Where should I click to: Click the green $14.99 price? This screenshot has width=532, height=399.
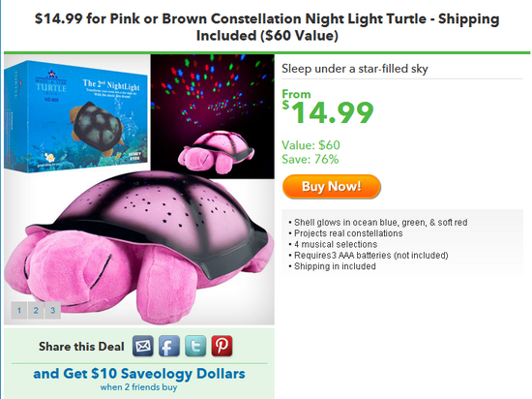click(x=328, y=112)
